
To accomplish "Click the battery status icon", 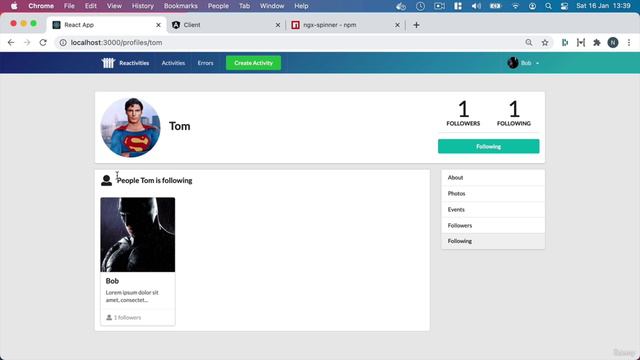I will click(x=496, y=6).
